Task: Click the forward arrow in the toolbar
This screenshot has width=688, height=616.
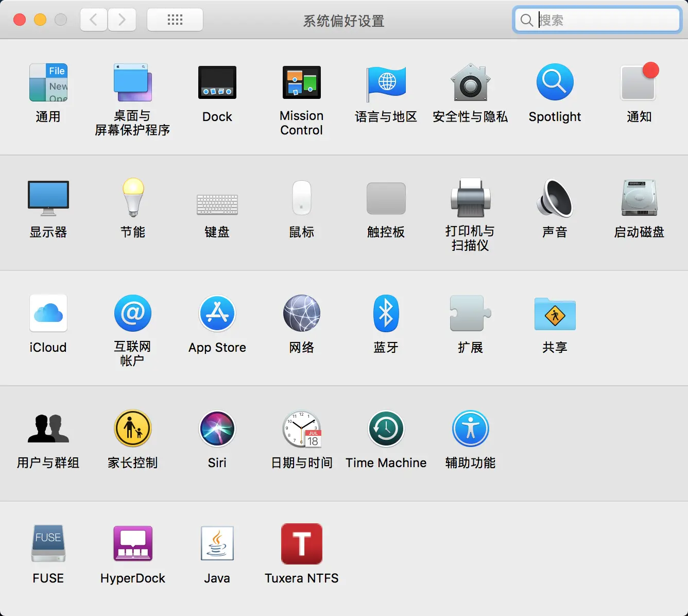Action: (122, 20)
